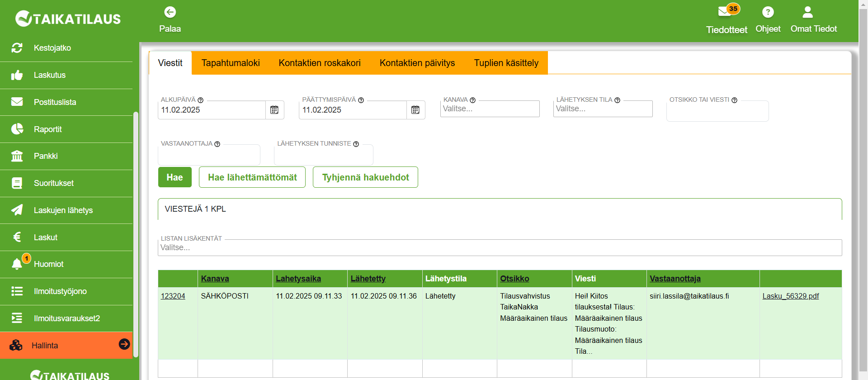The height and width of the screenshot is (380, 868).
Task: Click the Postituslista envelope icon
Action: [x=17, y=102]
